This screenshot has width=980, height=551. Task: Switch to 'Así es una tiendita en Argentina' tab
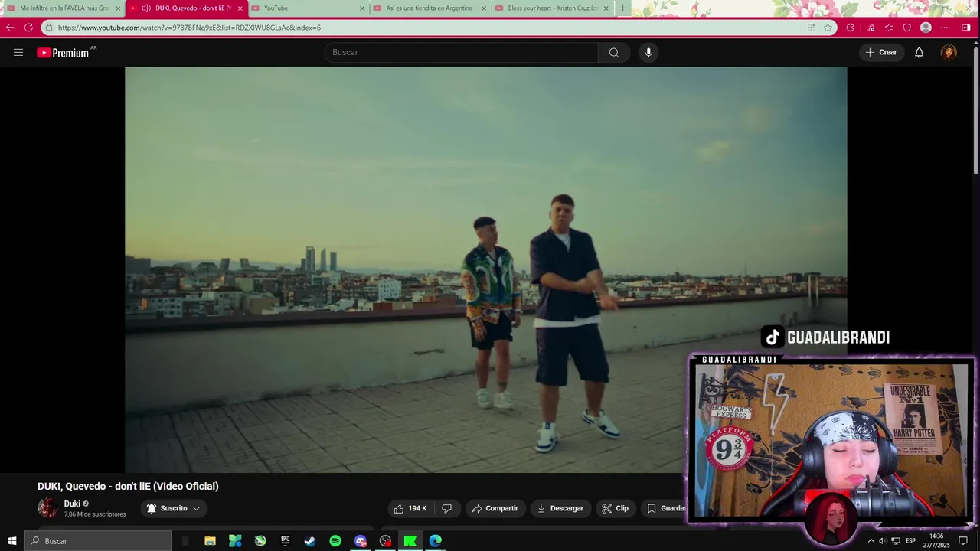pyautogui.click(x=430, y=8)
